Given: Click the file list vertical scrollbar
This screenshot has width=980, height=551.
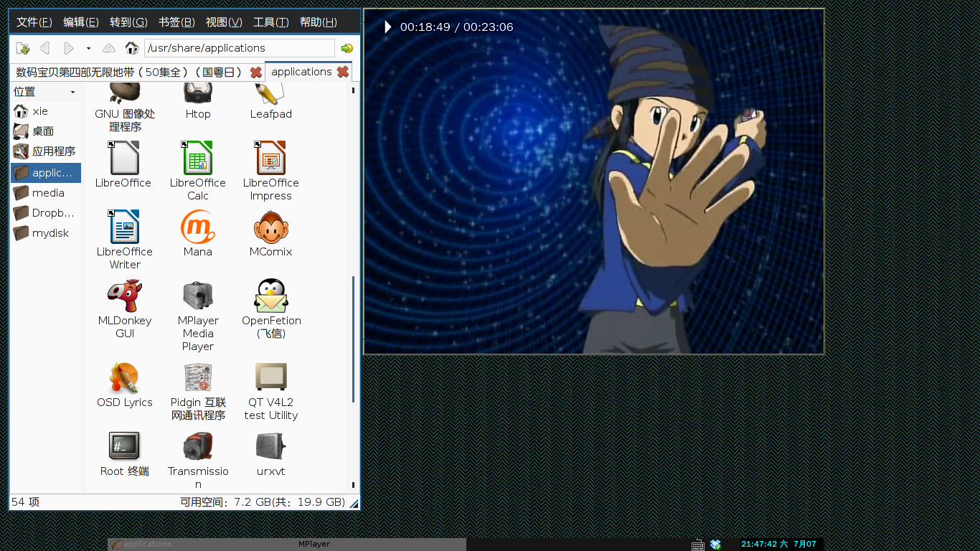Looking at the screenshot, I should click(354, 340).
